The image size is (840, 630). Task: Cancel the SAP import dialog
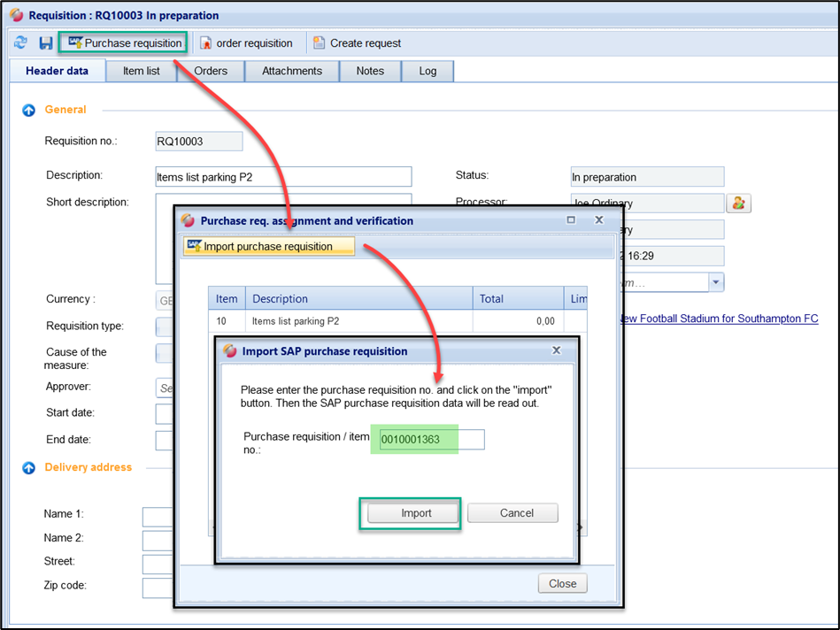pyautogui.click(x=516, y=513)
